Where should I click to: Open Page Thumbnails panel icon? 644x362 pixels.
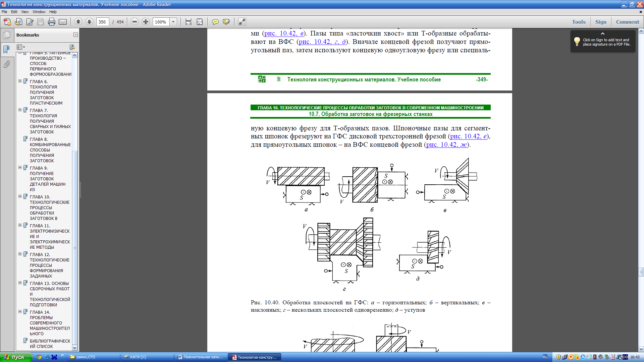[7, 35]
